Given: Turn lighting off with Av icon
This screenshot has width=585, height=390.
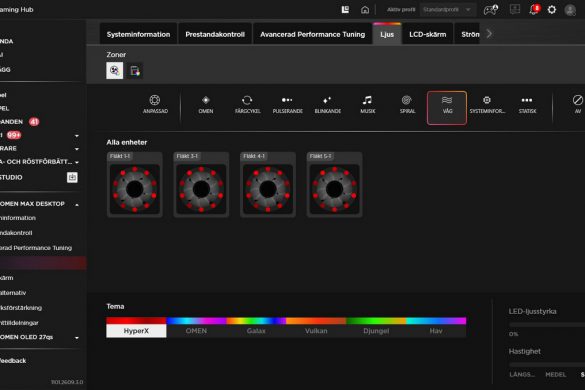Looking at the screenshot, I should pyautogui.click(x=578, y=104).
